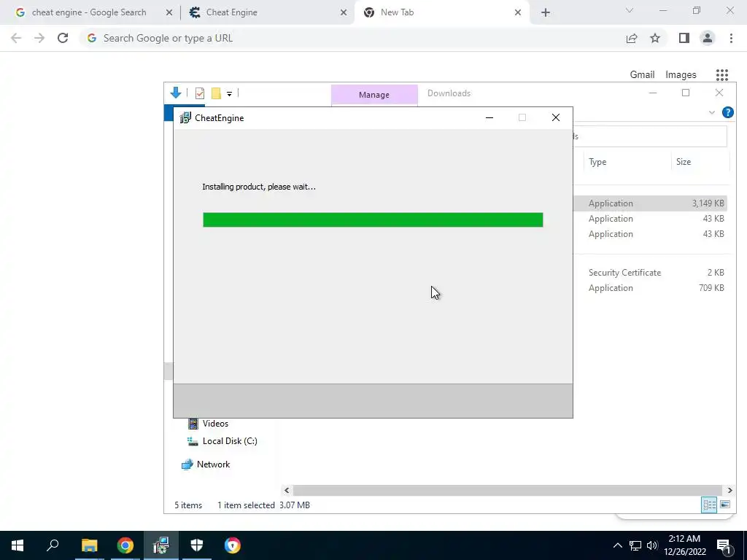
Task: Open the volume tray icon
Action: 651,545
